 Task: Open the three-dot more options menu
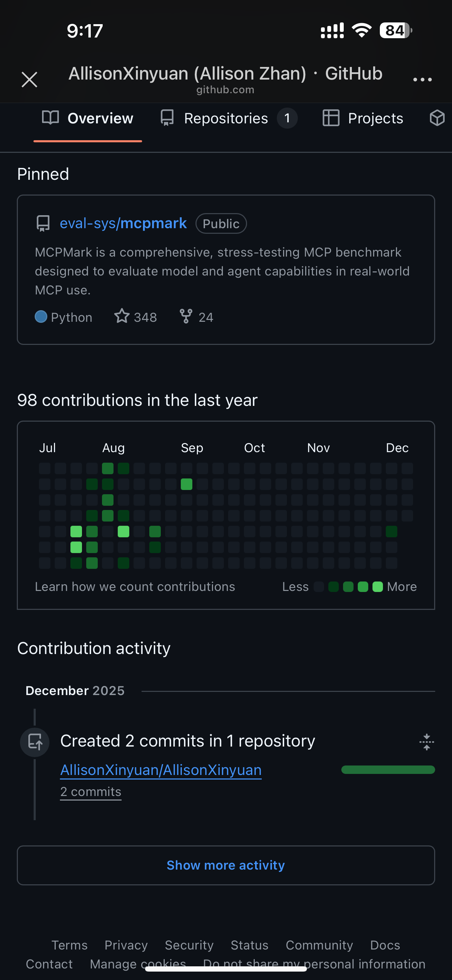422,80
